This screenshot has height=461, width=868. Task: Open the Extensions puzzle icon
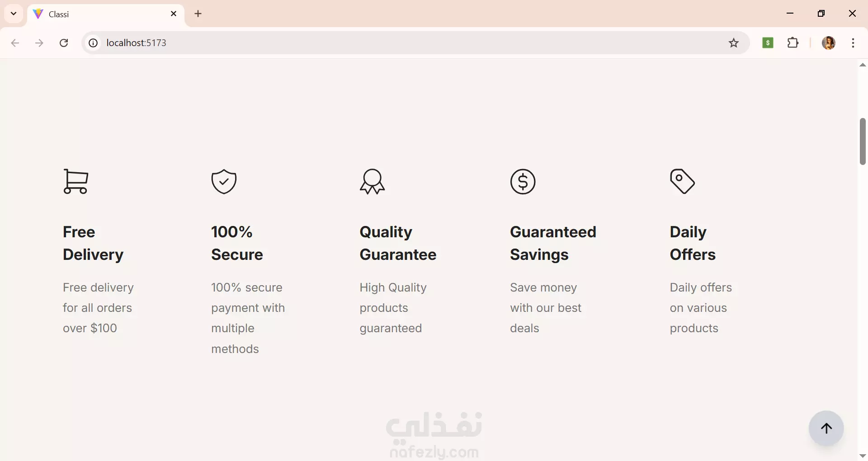[793, 43]
